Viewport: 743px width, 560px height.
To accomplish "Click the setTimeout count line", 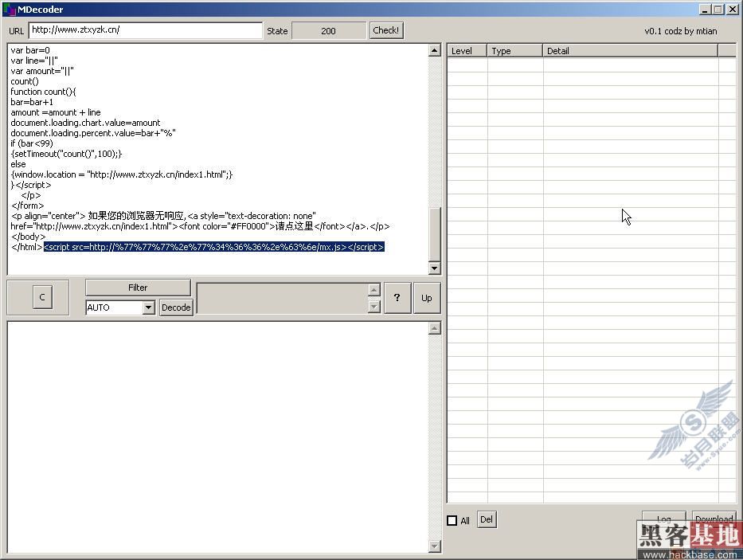I will (66, 154).
